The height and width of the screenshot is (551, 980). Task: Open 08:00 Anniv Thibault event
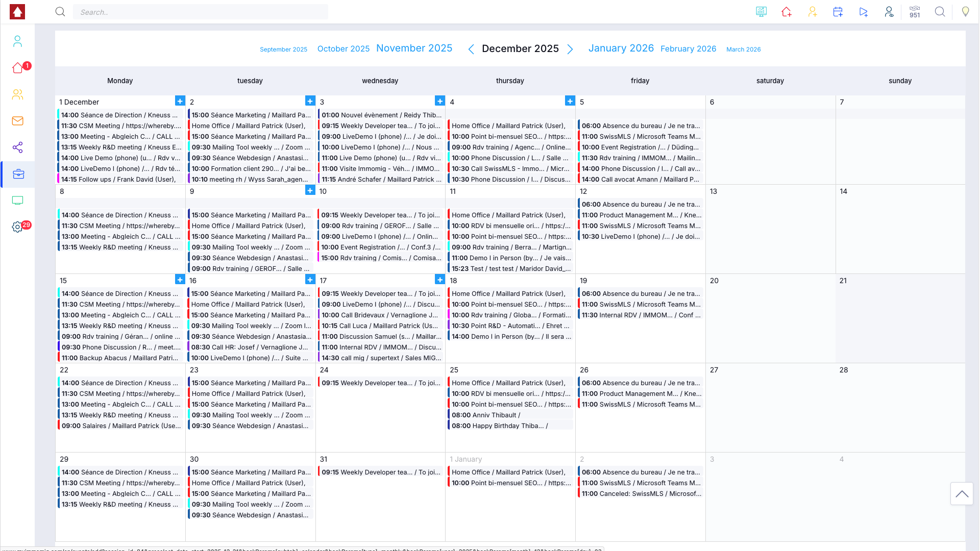click(511, 415)
